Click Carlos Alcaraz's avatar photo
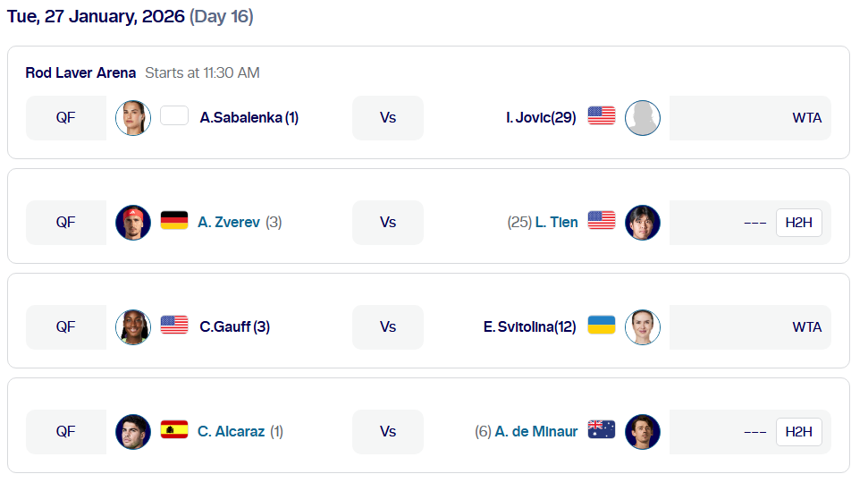The image size is (868, 491). coord(133,432)
